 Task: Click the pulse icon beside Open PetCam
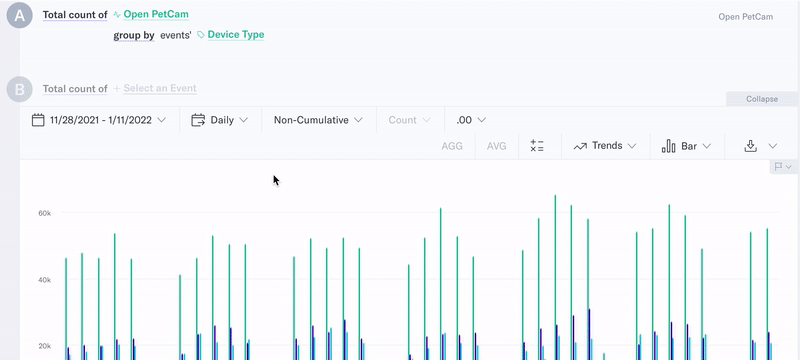tap(117, 14)
